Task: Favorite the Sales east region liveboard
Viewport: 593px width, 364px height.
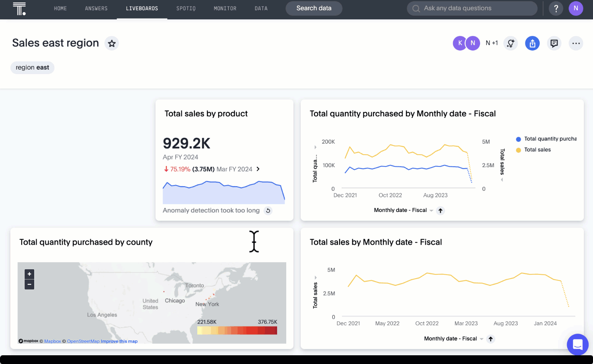Action: pyautogui.click(x=112, y=43)
